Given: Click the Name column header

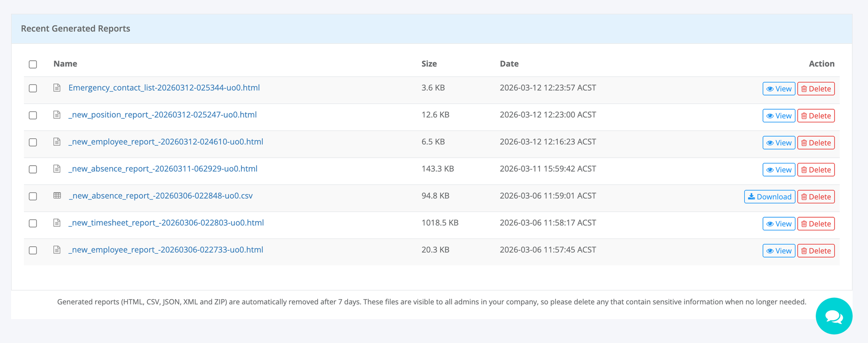Looking at the screenshot, I should pyautogui.click(x=65, y=64).
